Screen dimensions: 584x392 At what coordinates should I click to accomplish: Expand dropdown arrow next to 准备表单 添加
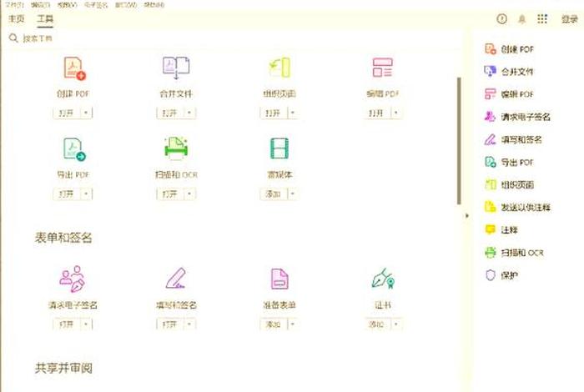(x=293, y=324)
